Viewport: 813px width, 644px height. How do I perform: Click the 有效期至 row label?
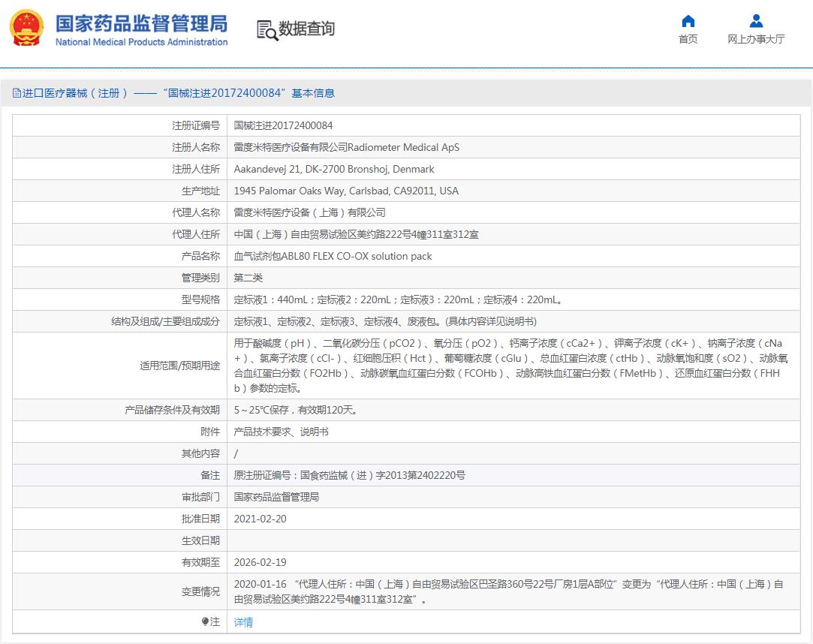(200, 563)
